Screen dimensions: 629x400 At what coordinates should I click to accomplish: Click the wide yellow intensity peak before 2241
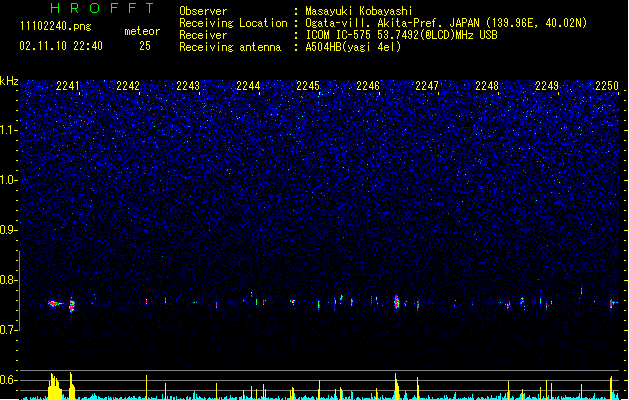coord(55,386)
